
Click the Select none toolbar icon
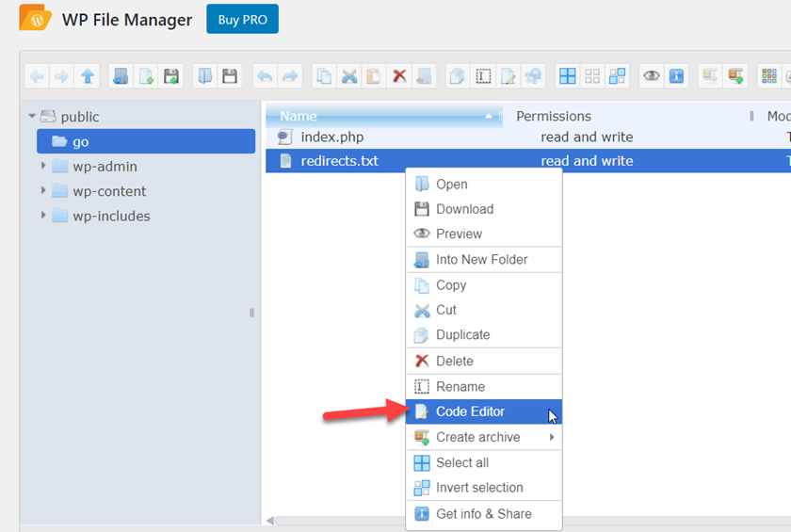point(592,76)
